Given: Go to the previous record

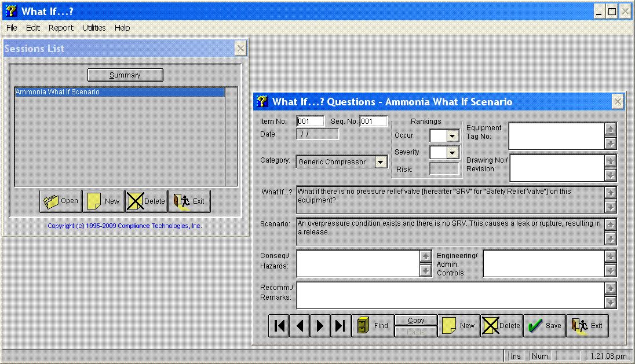Looking at the screenshot, I should pos(300,326).
